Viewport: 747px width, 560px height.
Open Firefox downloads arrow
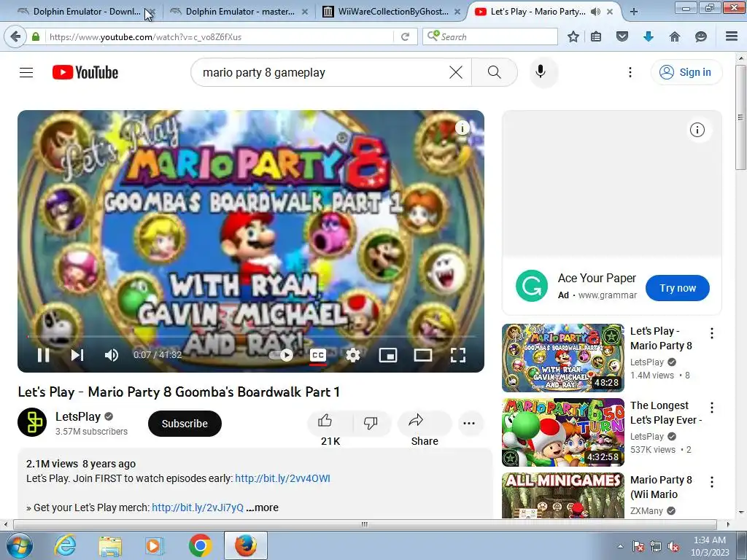[x=648, y=36]
